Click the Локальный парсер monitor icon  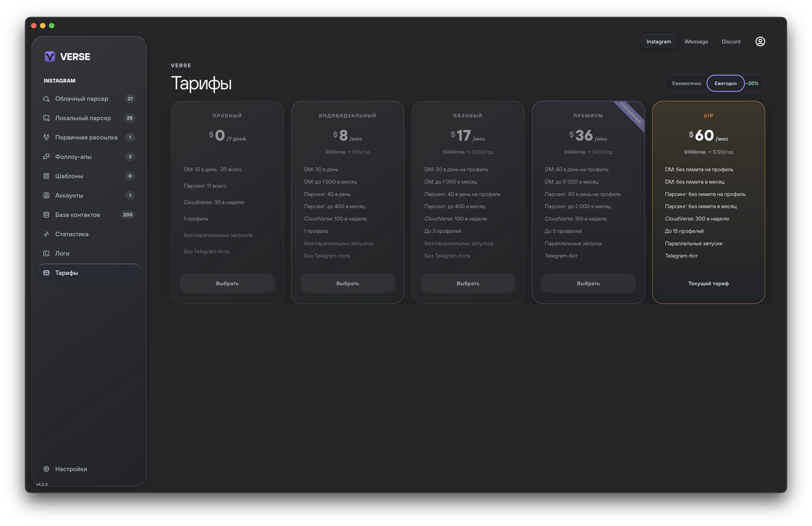point(46,118)
